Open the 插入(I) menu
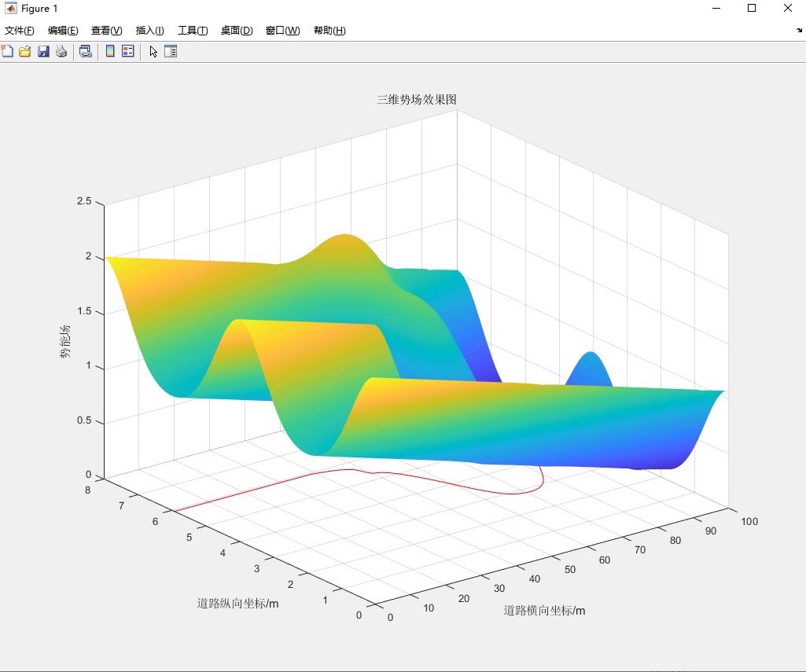Image resolution: width=806 pixels, height=672 pixels. tap(149, 31)
